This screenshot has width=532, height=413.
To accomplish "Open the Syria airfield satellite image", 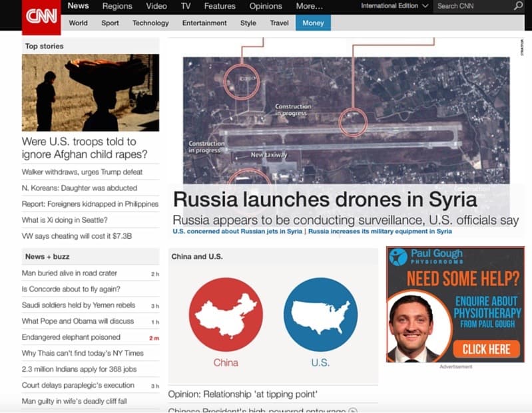I will (346, 120).
